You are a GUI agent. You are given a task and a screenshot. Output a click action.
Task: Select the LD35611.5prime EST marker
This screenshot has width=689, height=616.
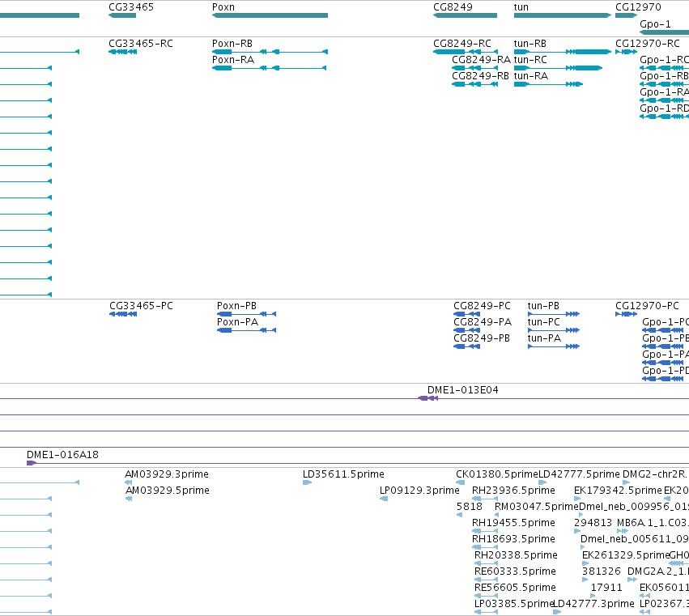307,482
